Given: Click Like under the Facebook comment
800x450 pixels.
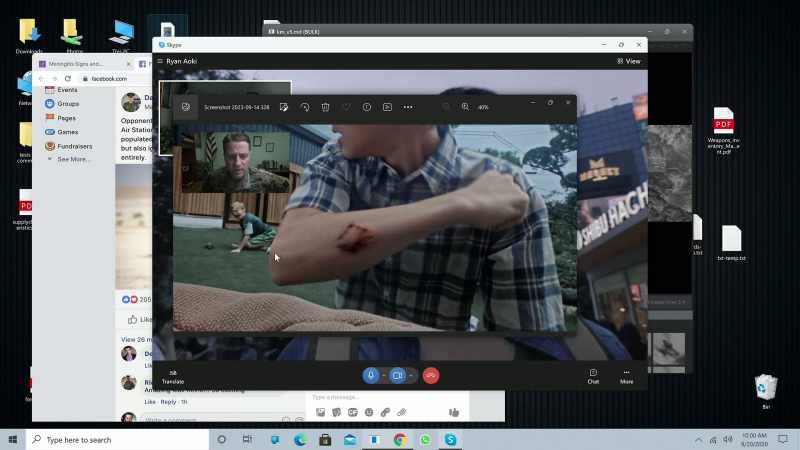Looking at the screenshot, I should tap(149, 402).
